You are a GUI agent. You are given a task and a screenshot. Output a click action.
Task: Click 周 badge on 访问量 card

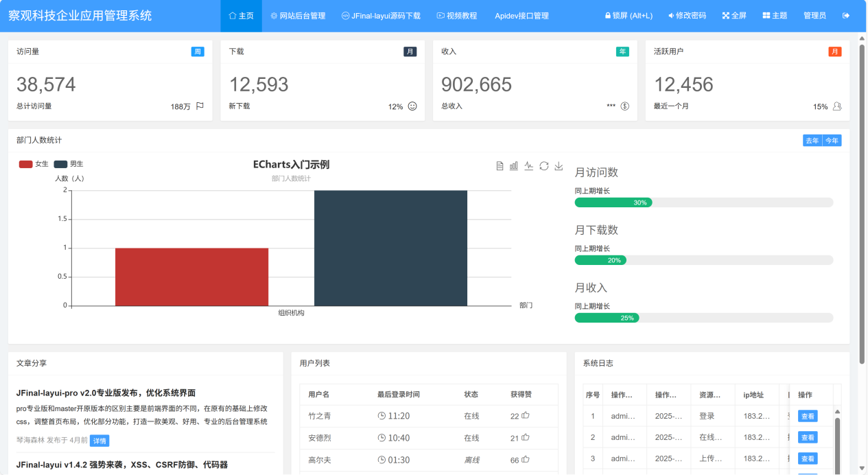198,51
